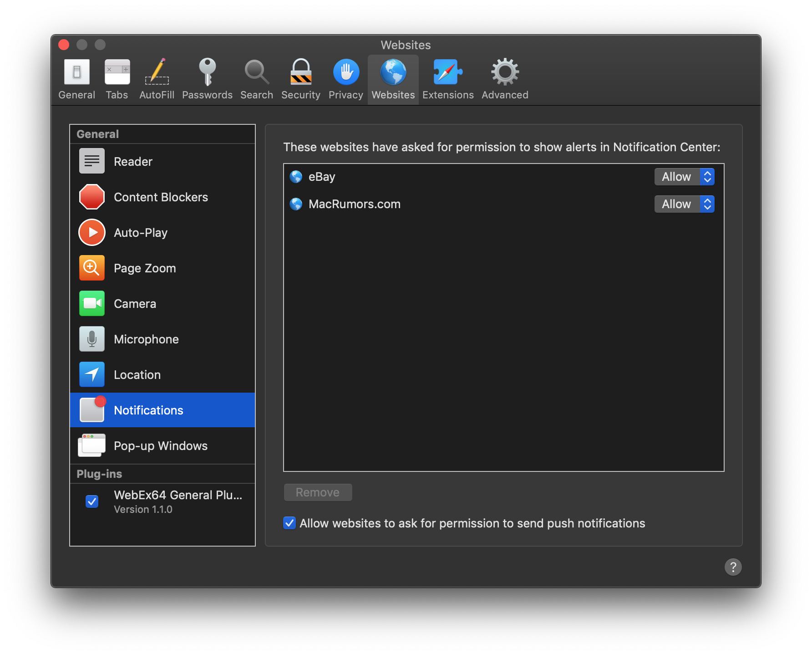The image size is (812, 655).
Task: Click the blue Location arrow icon
Action: (x=92, y=374)
